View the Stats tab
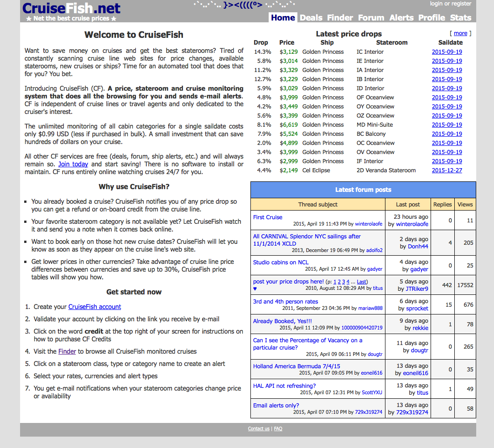This screenshot has width=494, height=448. [x=461, y=18]
